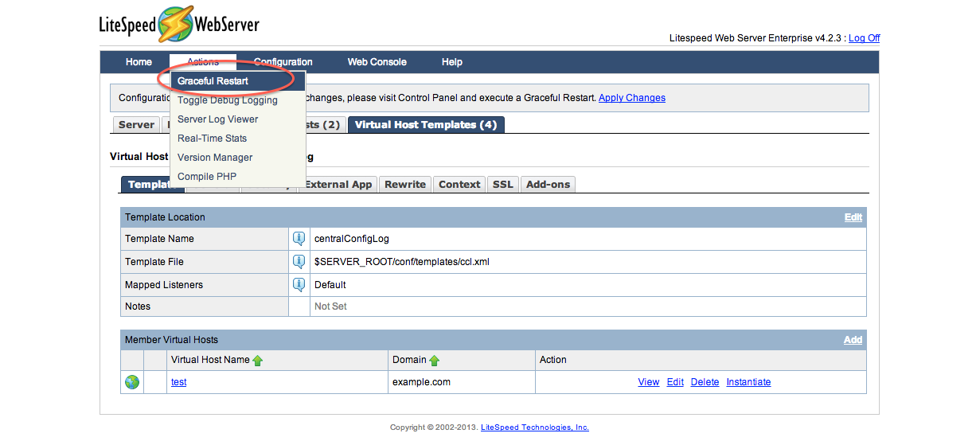Click the globe icon in test row

tap(132, 382)
